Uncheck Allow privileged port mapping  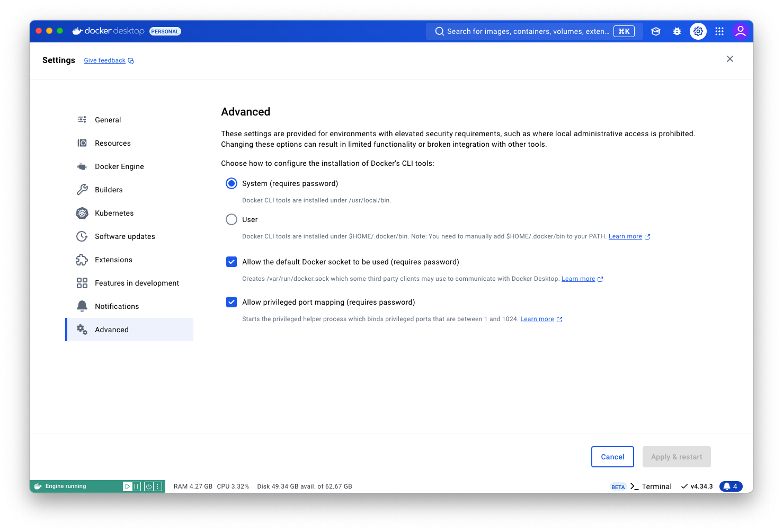[x=232, y=302]
